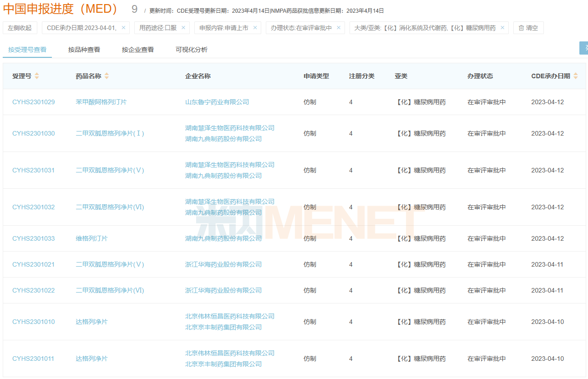Remove the 大类/亚类 filter tag
The width and height of the screenshot is (588, 379).
[x=502, y=28]
